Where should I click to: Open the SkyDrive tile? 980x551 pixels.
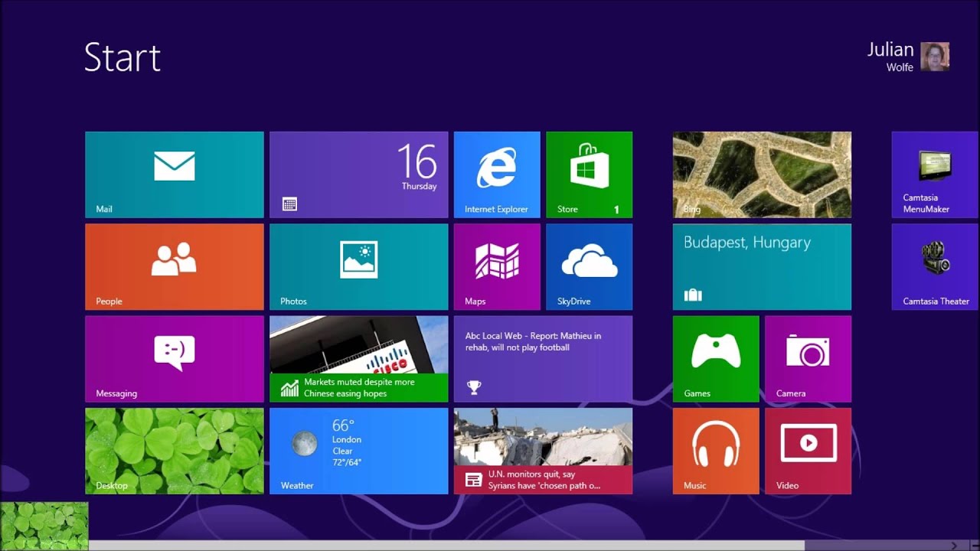point(590,267)
